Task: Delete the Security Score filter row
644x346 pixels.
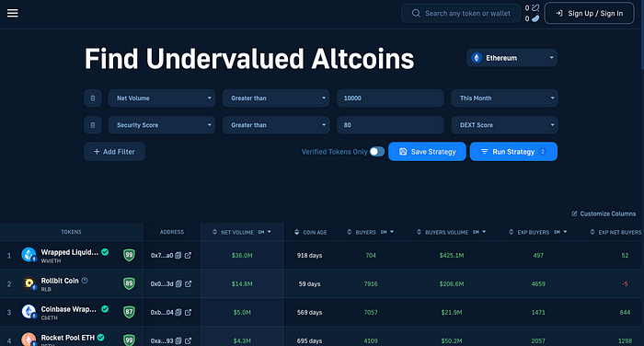Action: click(93, 125)
